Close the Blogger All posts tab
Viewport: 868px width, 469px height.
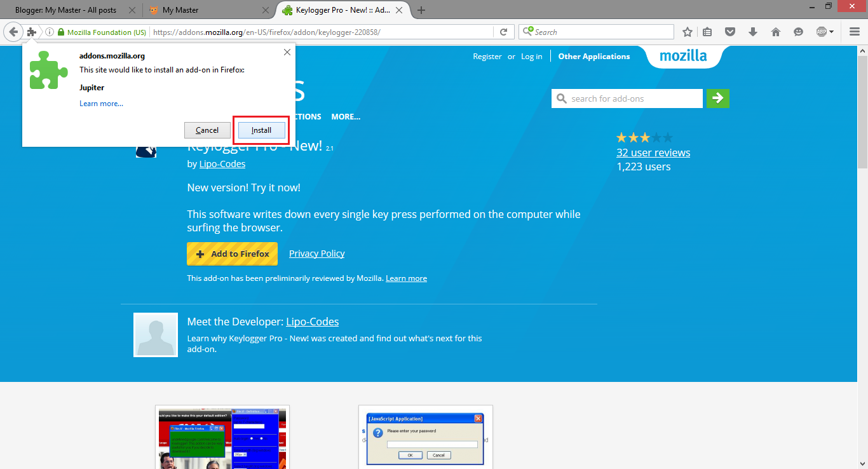coord(132,10)
